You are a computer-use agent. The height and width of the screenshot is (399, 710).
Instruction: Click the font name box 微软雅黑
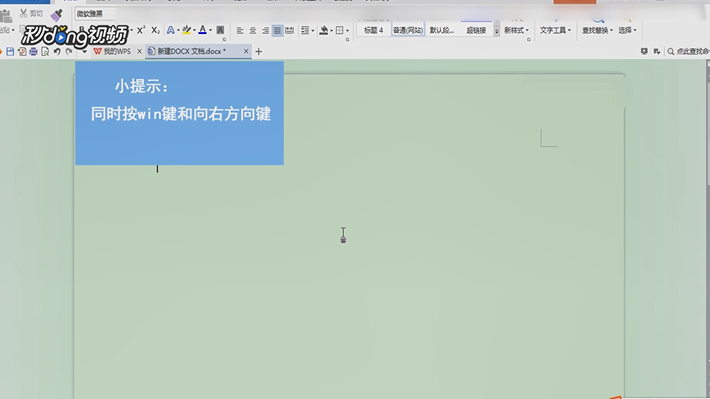tap(96, 14)
